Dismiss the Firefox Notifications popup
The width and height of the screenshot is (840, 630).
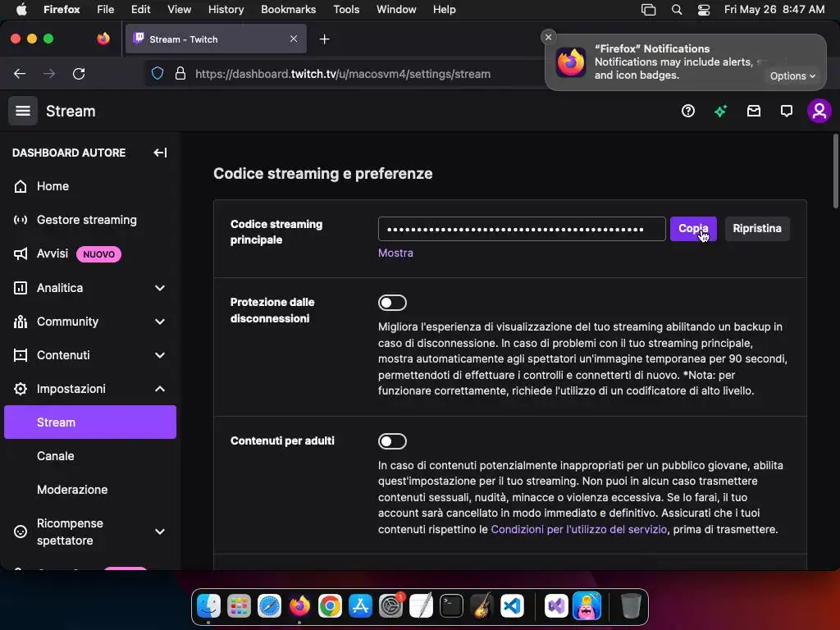pos(548,37)
